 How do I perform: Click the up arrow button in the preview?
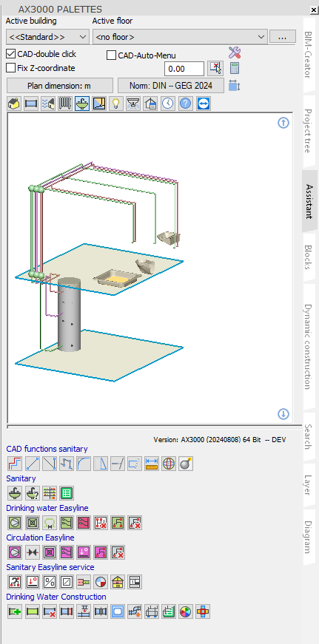[x=283, y=123]
